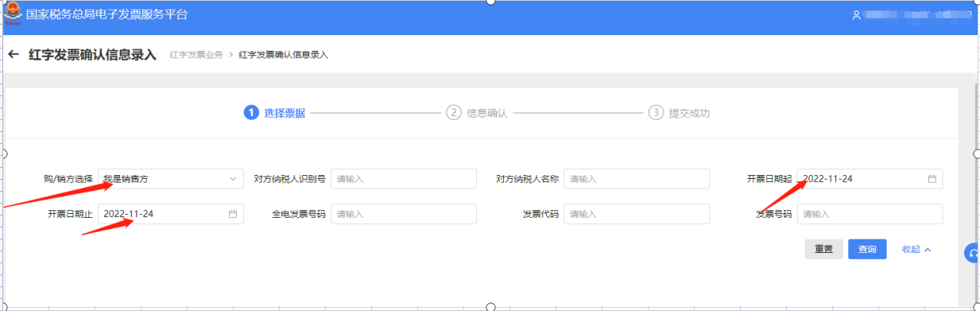Open the calendar icon in 开票日期起 field

coord(932,179)
